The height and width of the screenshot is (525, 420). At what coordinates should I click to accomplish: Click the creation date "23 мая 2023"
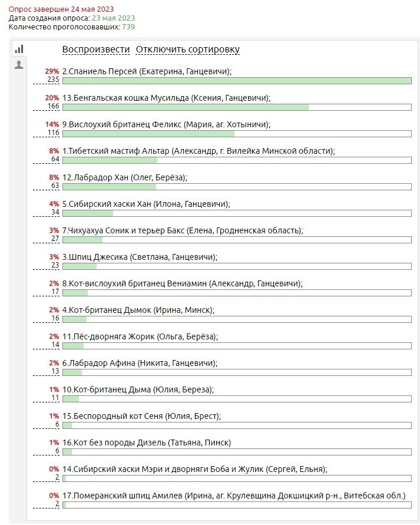click(114, 18)
